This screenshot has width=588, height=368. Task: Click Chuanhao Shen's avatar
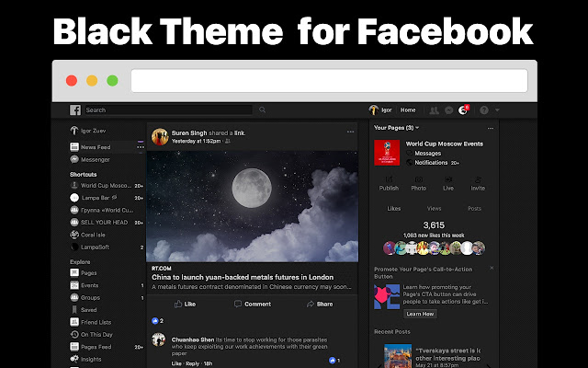point(159,339)
